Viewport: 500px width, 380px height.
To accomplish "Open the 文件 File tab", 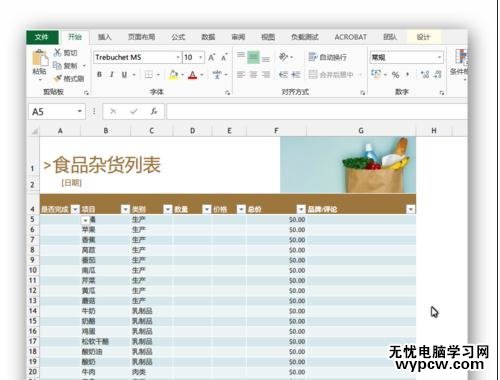I will [42, 37].
